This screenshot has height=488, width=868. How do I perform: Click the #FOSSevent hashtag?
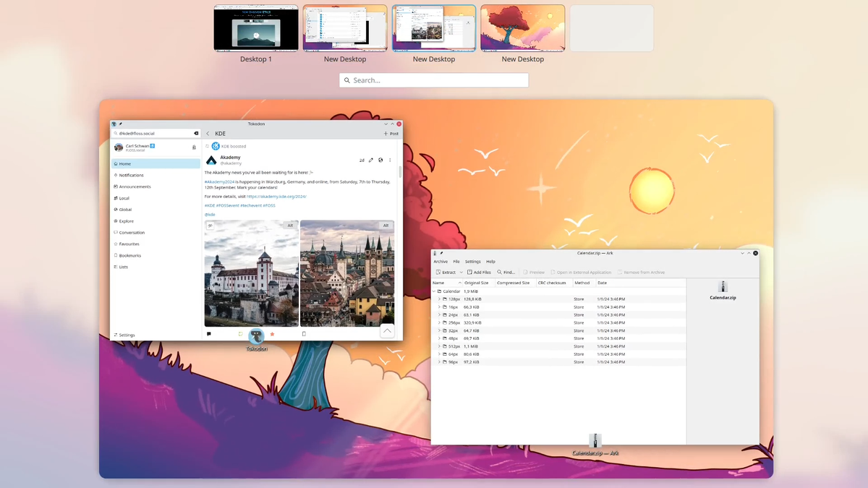click(228, 205)
